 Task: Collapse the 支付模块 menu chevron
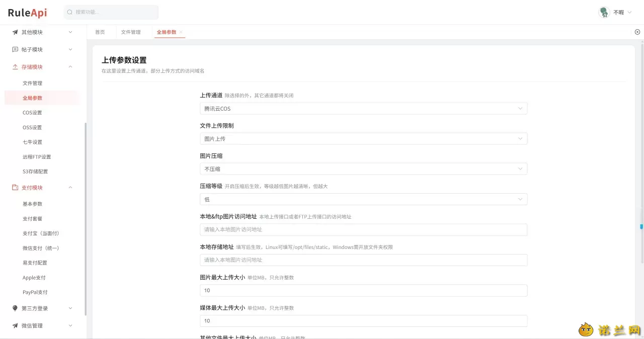click(x=70, y=188)
